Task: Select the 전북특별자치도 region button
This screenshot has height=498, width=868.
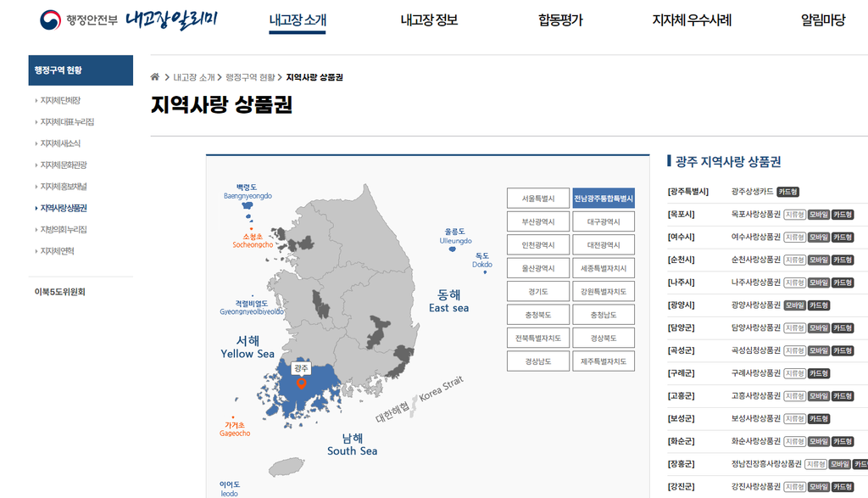Action: tap(538, 338)
